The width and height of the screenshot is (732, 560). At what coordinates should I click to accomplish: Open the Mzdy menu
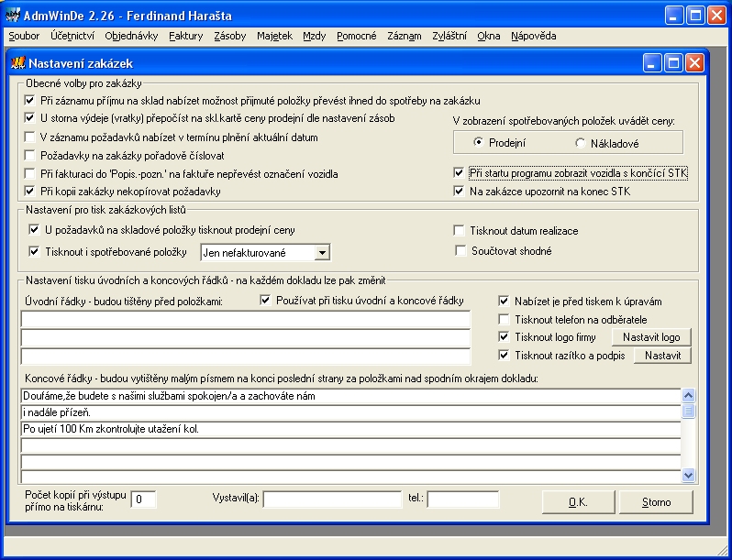(x=315, y=36)
